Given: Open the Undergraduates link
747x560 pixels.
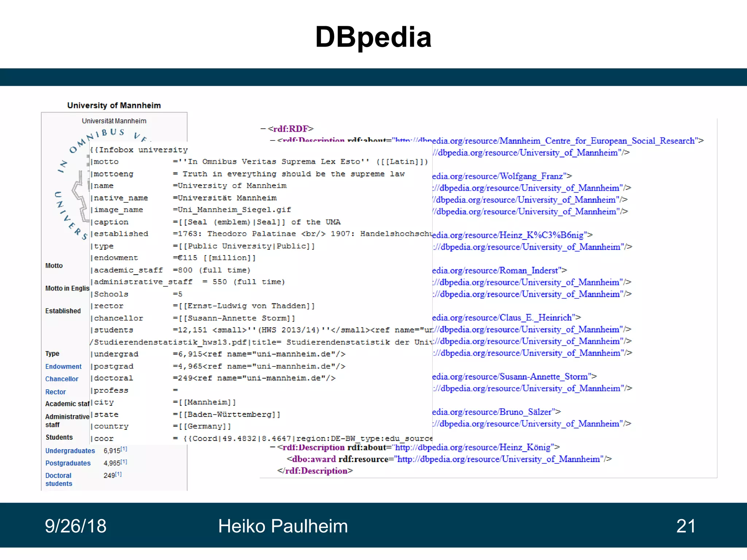Looking at the screenshot, I should (70, 451).
